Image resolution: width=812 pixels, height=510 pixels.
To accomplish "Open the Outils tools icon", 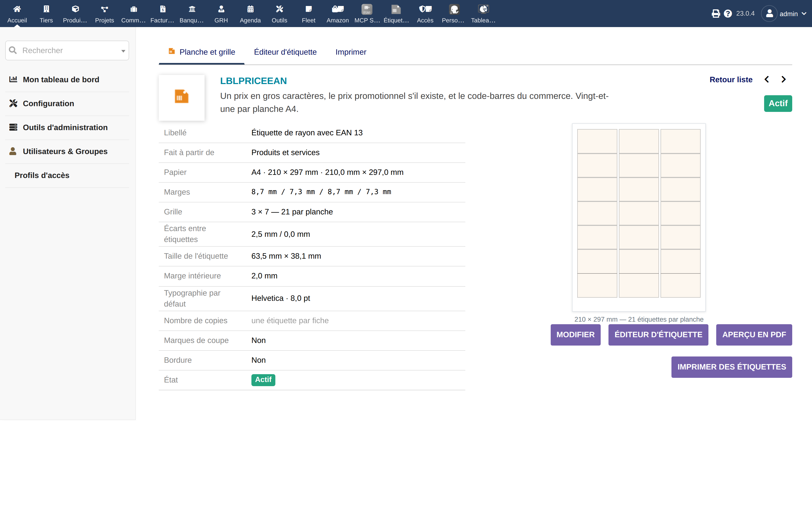I will tap(279, 9).
